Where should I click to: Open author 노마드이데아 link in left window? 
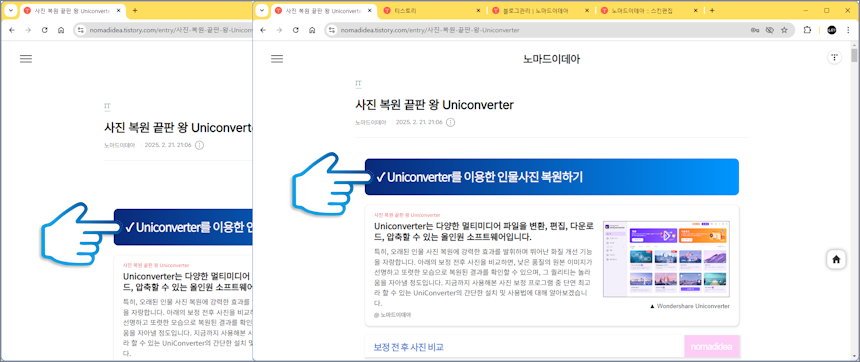pyautogui.click(x=120, y=145)
